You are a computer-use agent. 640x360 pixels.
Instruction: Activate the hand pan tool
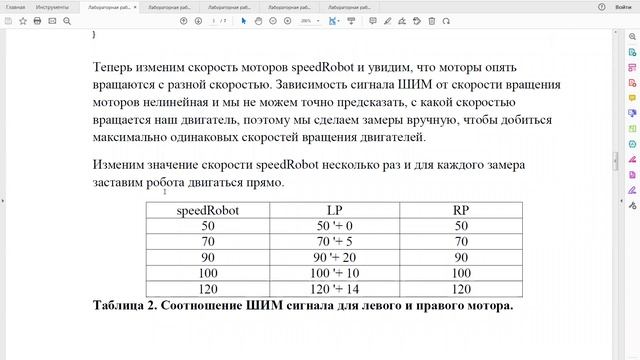[x=258, y=21]
